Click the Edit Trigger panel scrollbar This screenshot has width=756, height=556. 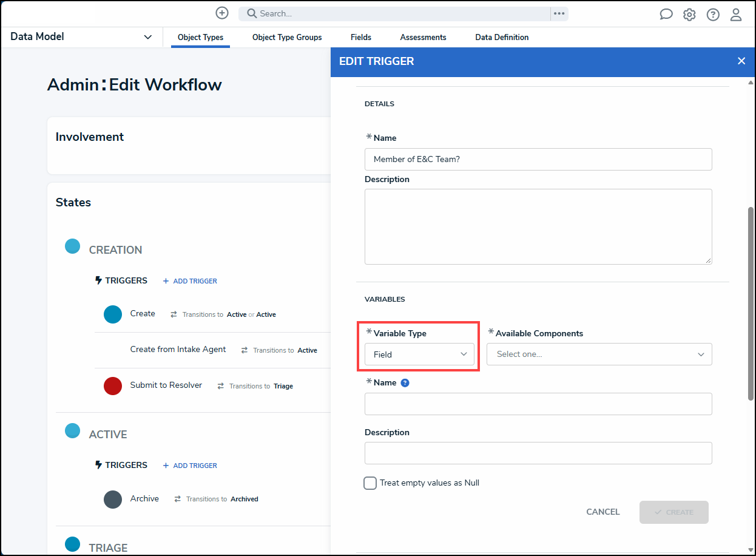751,303
